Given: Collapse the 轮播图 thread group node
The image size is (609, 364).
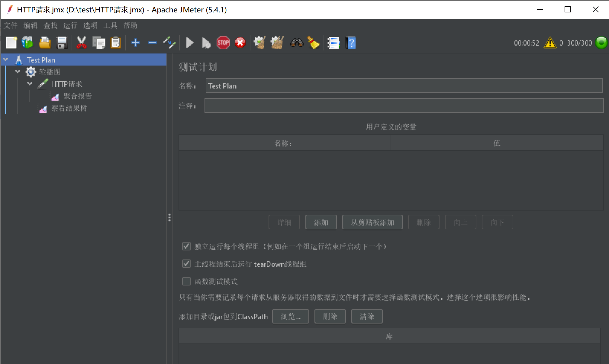Looking at the screenshot, I should point(18,72).
